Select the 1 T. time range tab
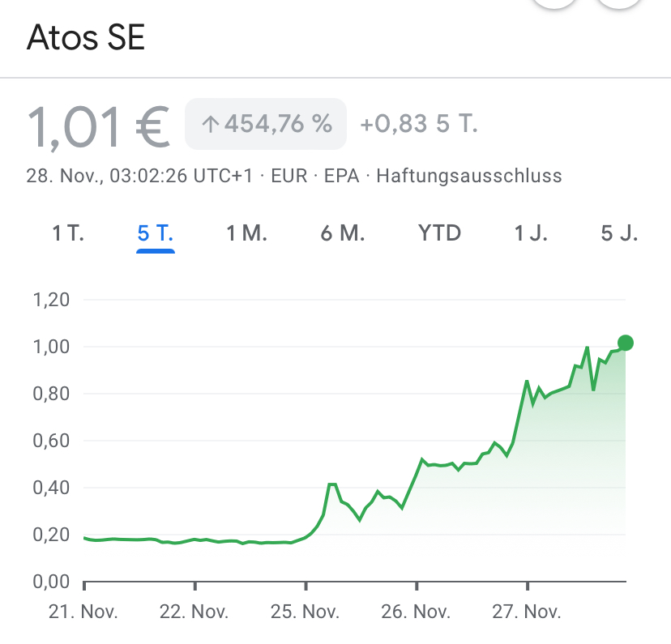 (68, 233)
